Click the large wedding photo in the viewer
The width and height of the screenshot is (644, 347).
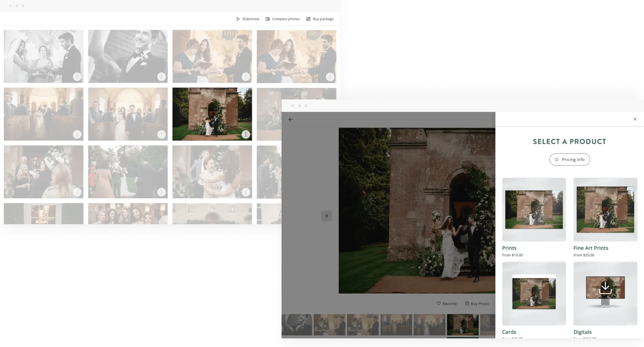pyautogui.click(x=417, y=211)
